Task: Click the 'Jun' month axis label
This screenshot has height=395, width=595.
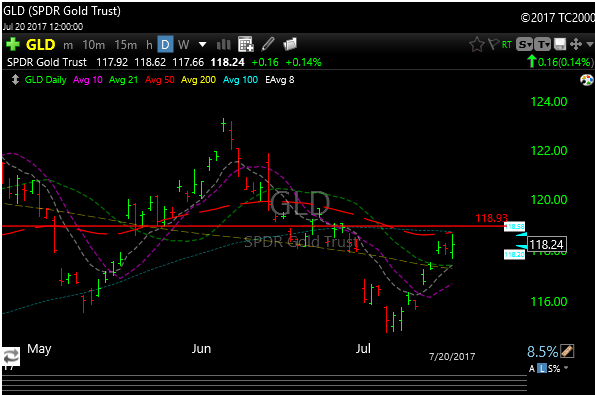Action: pyautogui.click(x=201, y=349)
